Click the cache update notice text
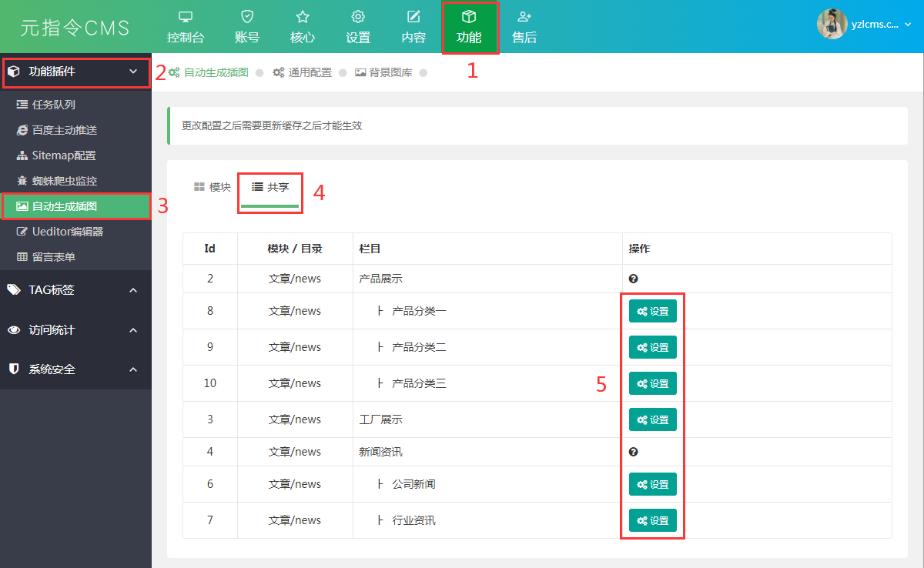The image size is (924, 568). pyautogui.click(x=272, y=125)
